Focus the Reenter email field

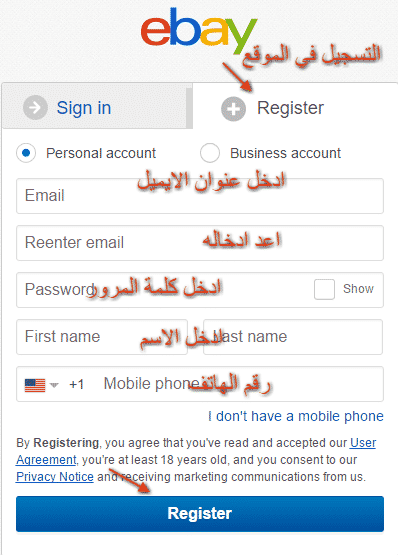[200, 243]
